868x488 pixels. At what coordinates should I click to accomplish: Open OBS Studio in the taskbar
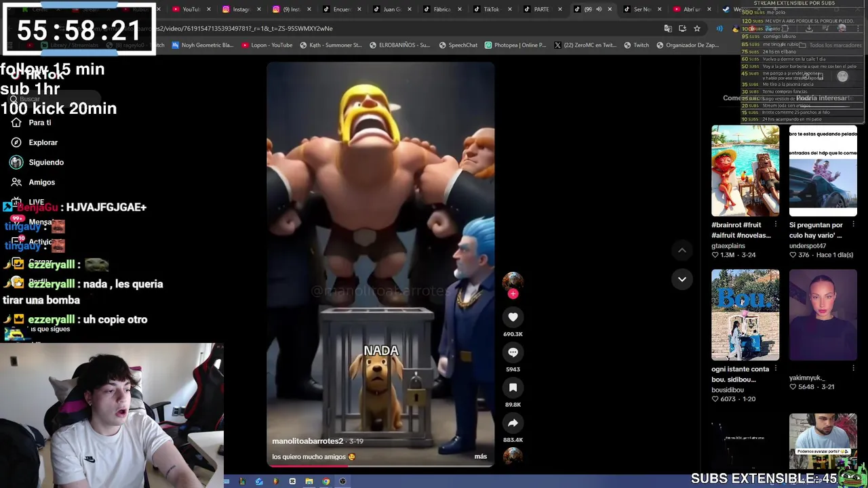point(342,482)
